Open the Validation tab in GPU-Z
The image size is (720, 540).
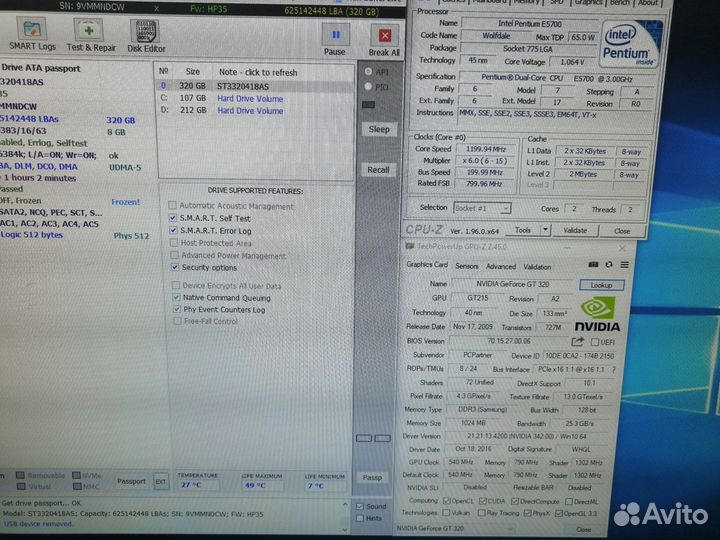(x=537, y=267)
